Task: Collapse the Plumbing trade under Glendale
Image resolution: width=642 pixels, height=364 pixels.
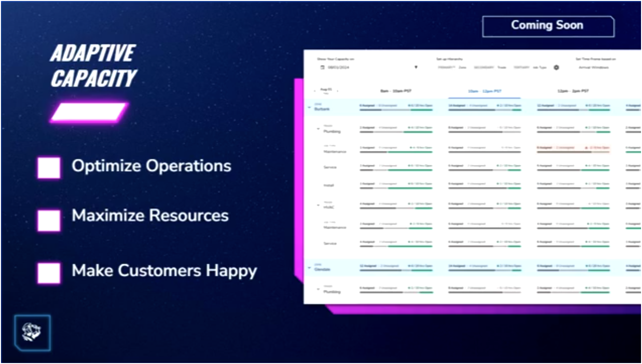Action: [x=318, y=289]
